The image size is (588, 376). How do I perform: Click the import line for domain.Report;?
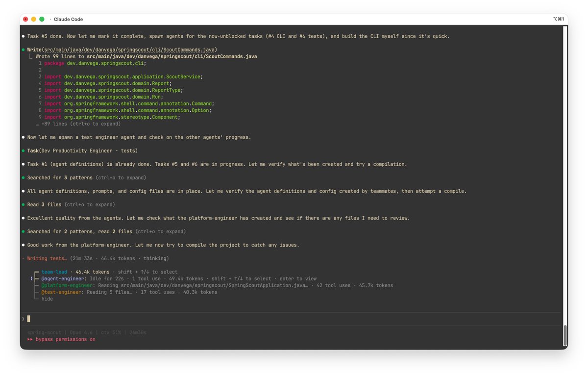108,83
